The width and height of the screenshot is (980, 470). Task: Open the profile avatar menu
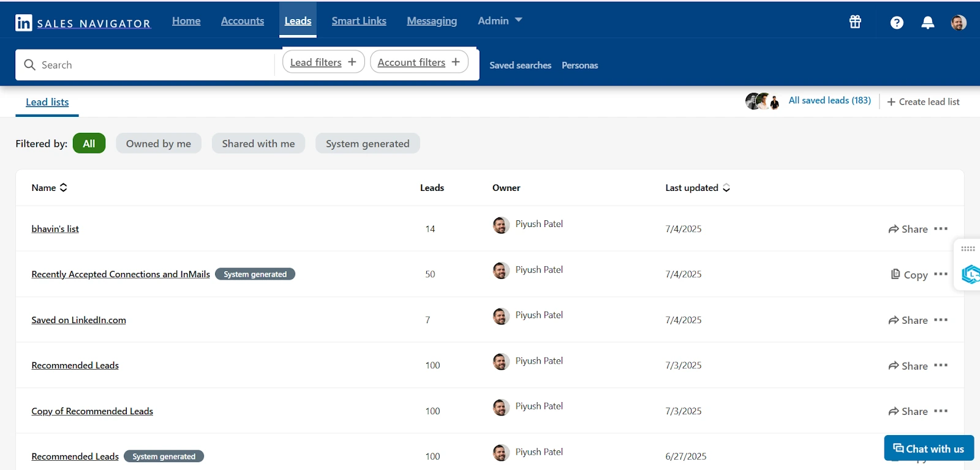click(x=959, y=23)
